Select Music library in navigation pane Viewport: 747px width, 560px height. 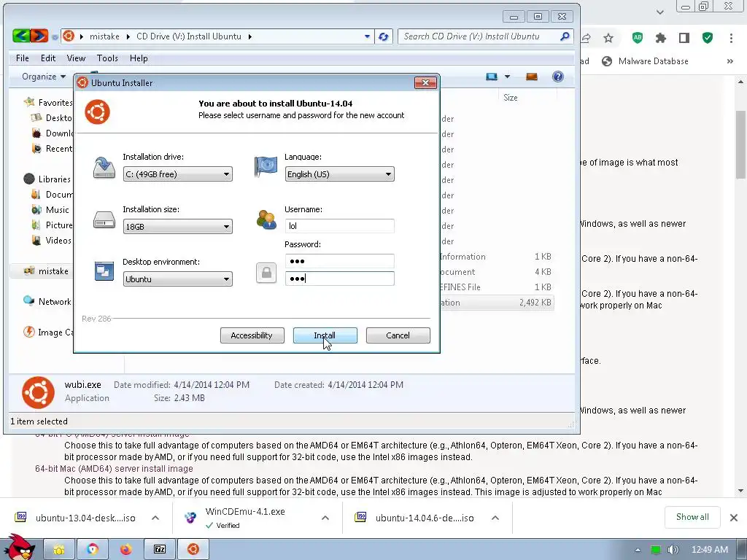coord(50,209)
